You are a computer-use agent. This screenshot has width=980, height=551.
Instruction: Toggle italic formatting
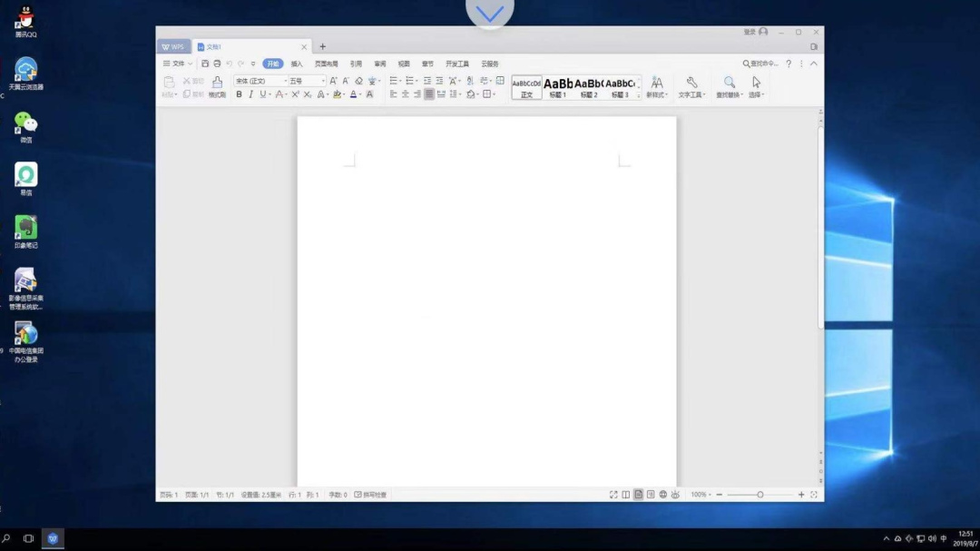[x=250, y=94]
